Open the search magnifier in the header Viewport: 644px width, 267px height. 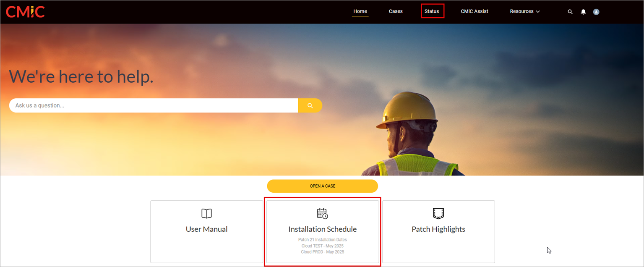tap(570, 11)
